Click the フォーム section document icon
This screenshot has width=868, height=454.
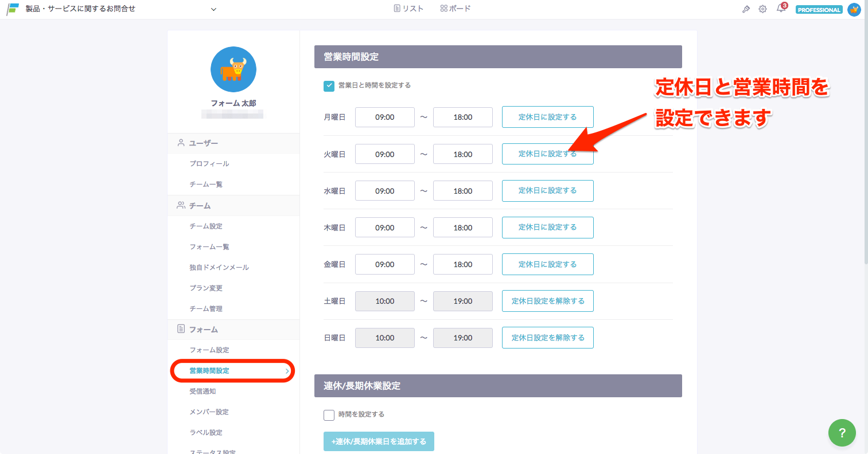click(180, 328)
